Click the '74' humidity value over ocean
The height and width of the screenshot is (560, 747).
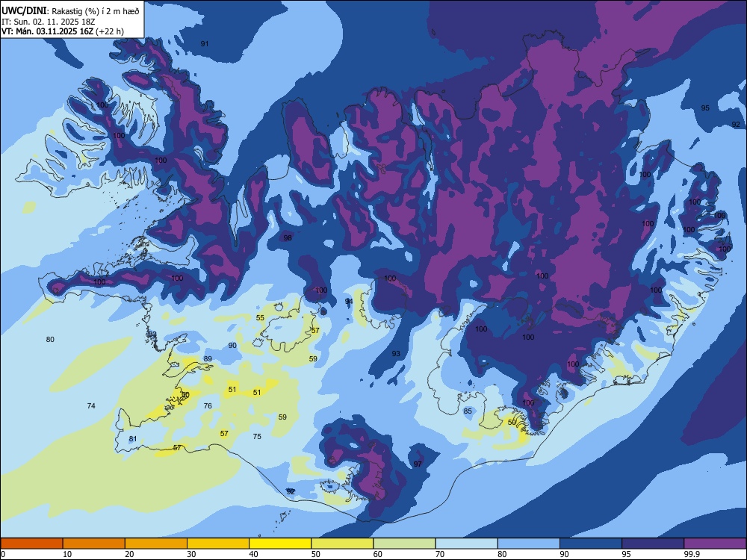(91, 405)
